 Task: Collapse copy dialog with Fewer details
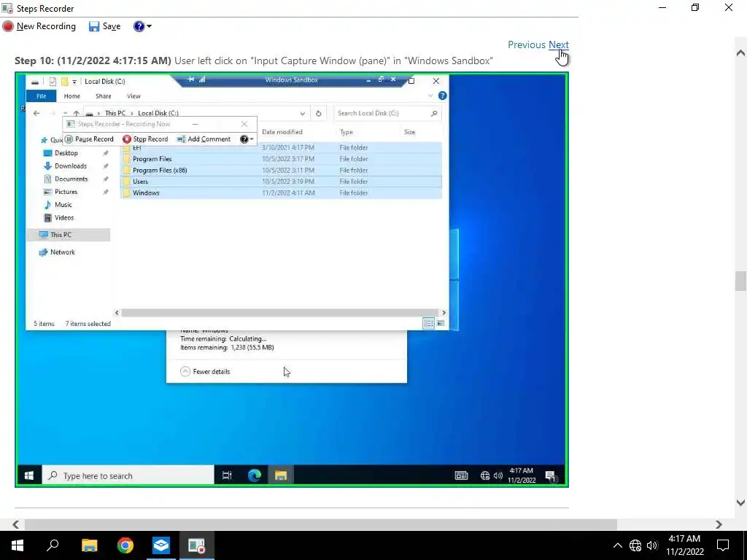click(x=205, y=371)
